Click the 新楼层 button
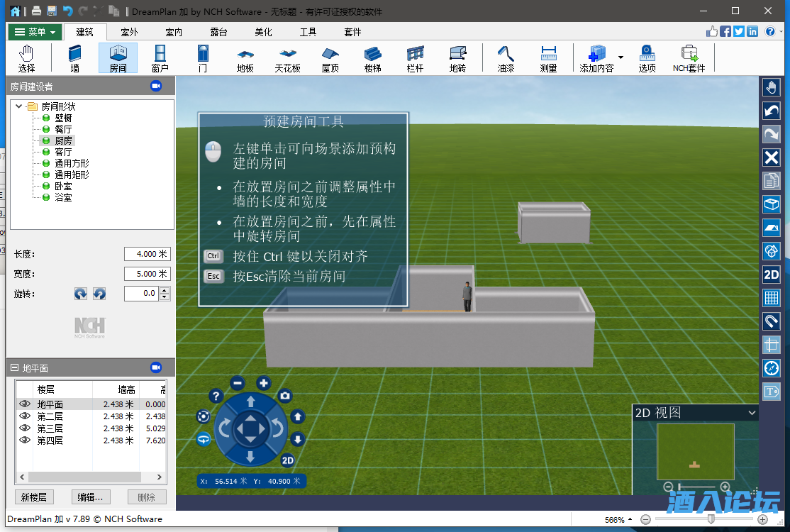The image size is (790, 532). point(34,497)
